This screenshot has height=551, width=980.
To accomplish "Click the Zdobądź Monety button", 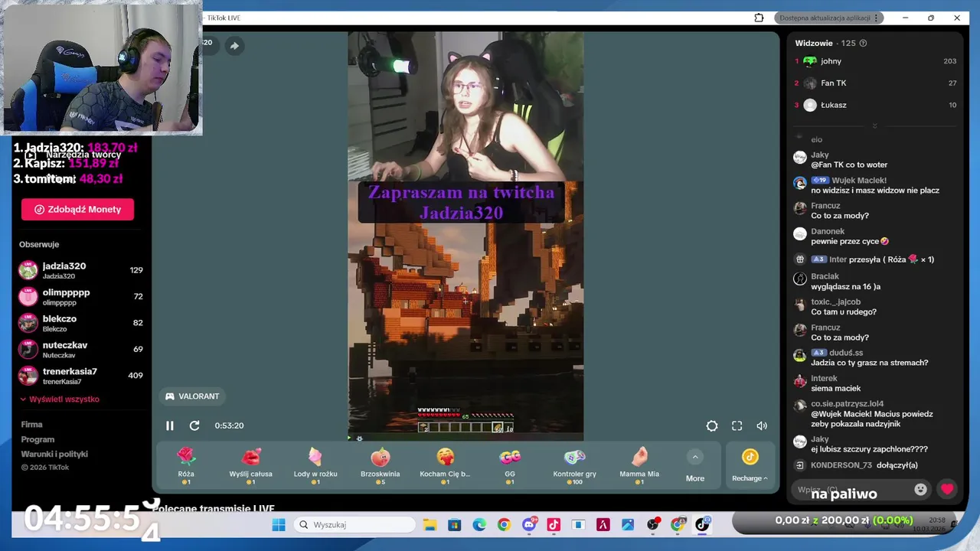I will [x=77, y=210].
